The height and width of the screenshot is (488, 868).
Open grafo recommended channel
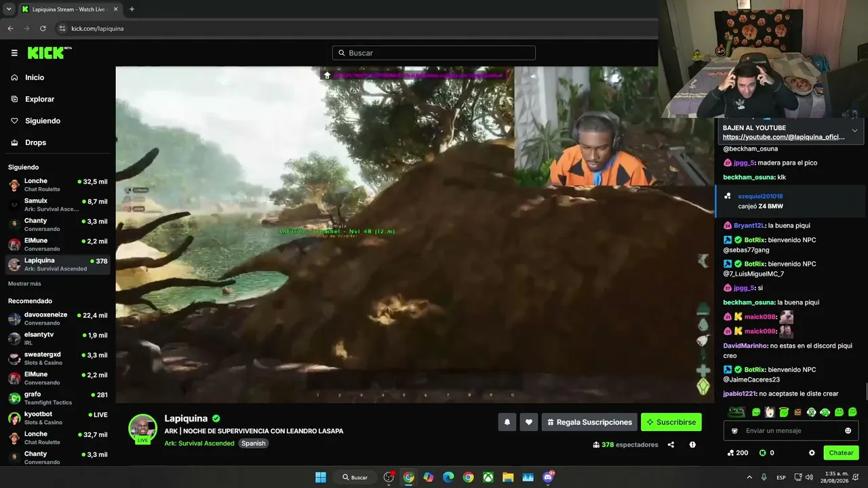(x=58, y=398)
